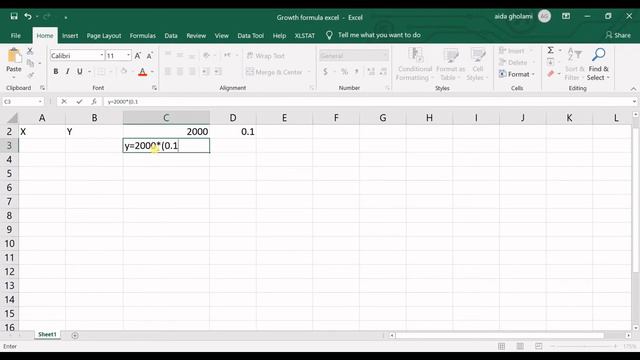
Task: Switch to Normal view in status bar
Action: point(502,346)
